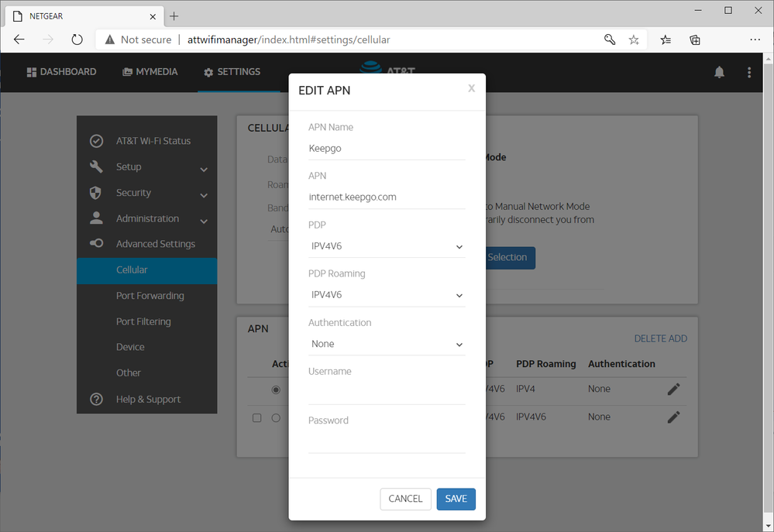Viewport: 774px width, 532px height.
Task: Open the MYMEDIA tab
Action: coord(150,72)
